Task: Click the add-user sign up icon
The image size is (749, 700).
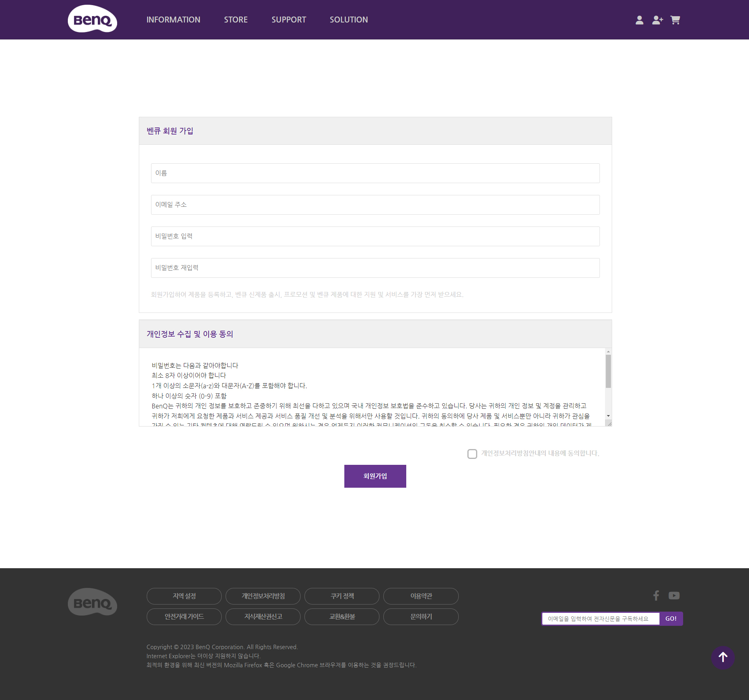Action: (x=657, y=20)
